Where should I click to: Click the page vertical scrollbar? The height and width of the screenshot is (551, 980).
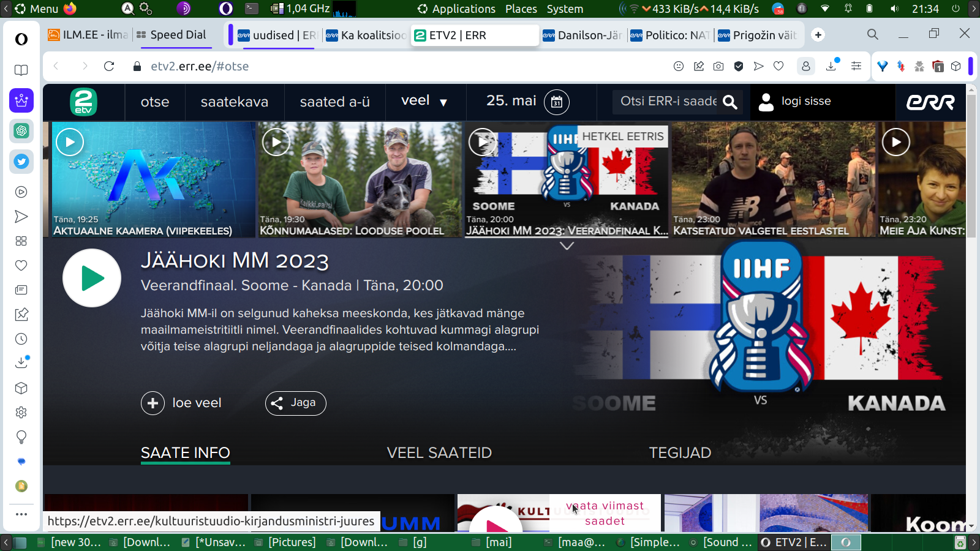tap(971, 165)
